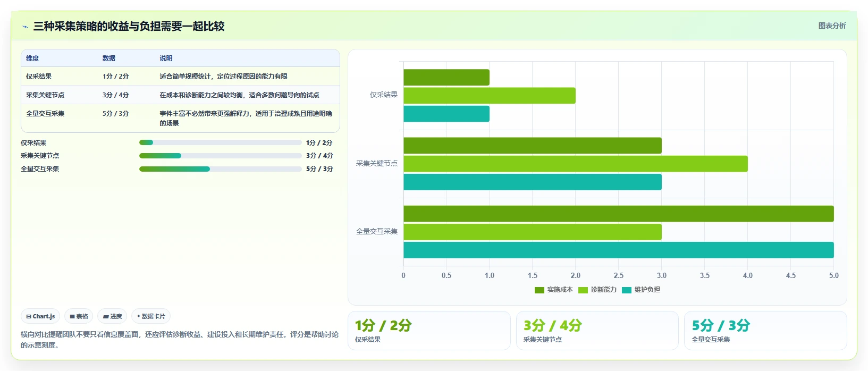Click the 说明 column header
Screen dimensions: 868x371
point(166,58)
